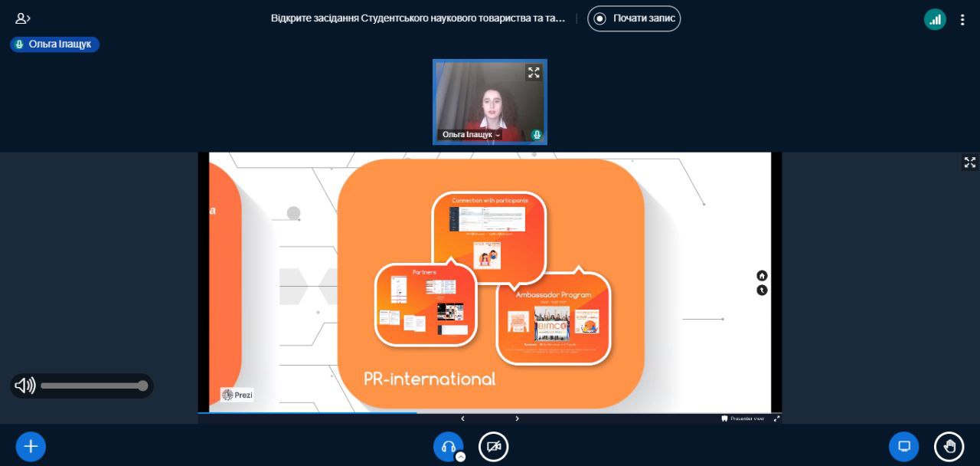This screenshot has height=466, width=980.
Task: Open the users and messages list
Action: [x=23, y=18]
